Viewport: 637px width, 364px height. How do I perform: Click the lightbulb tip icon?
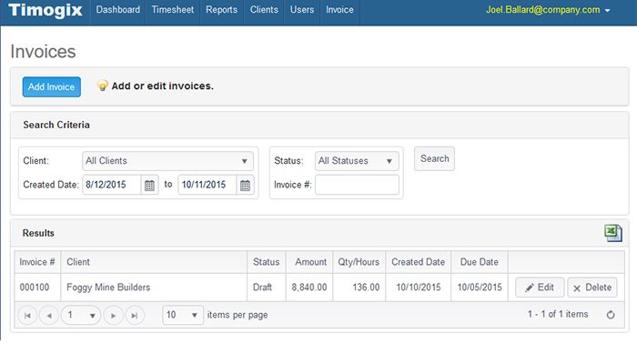[x=102, y=86]
